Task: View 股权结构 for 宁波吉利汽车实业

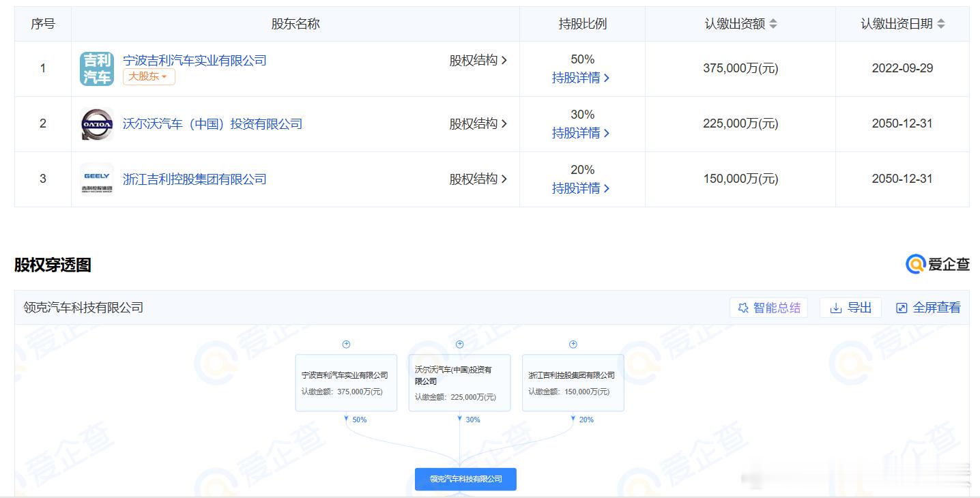Action: point(478,60)
